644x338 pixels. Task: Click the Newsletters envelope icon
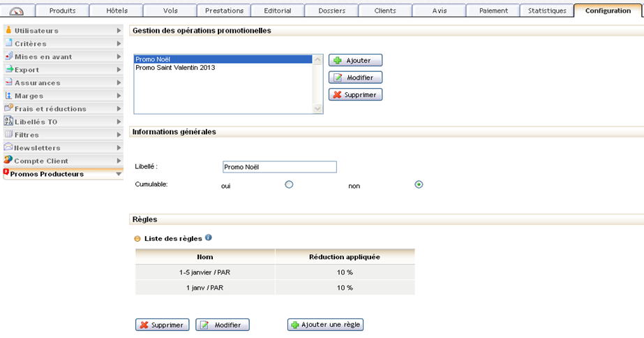pos(8,148)
